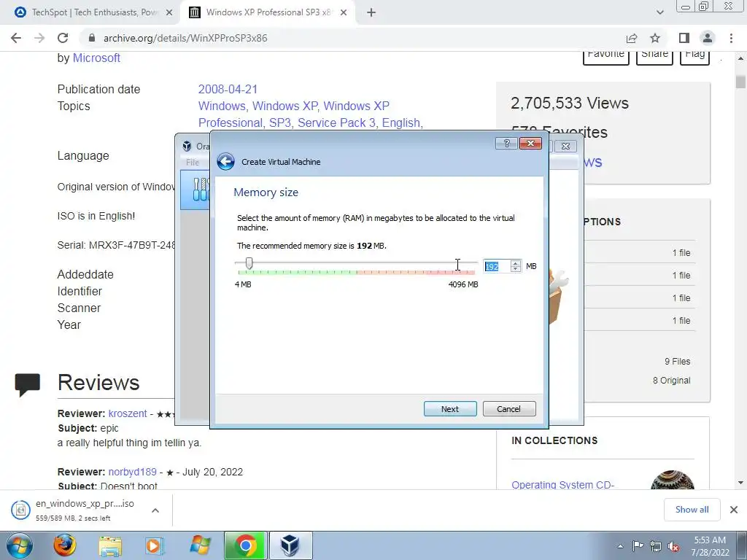
Task: Click the VirtualBox Manager tools icon
Action: (201, 190)
